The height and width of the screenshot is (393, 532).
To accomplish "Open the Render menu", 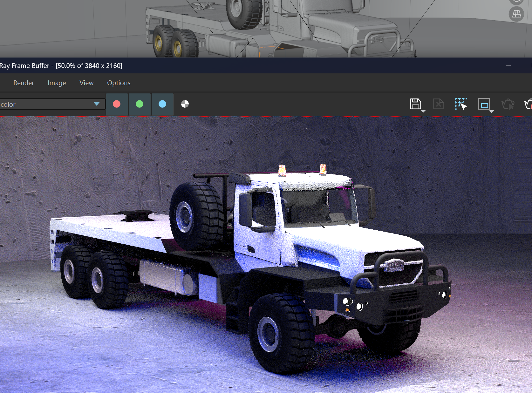I will pyautogui.click(x=24, y=83).
